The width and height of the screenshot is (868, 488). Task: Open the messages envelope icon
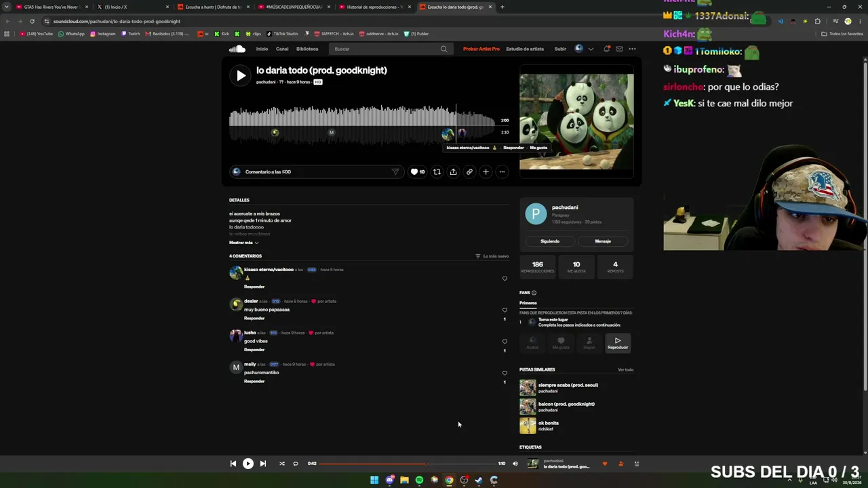619,49
